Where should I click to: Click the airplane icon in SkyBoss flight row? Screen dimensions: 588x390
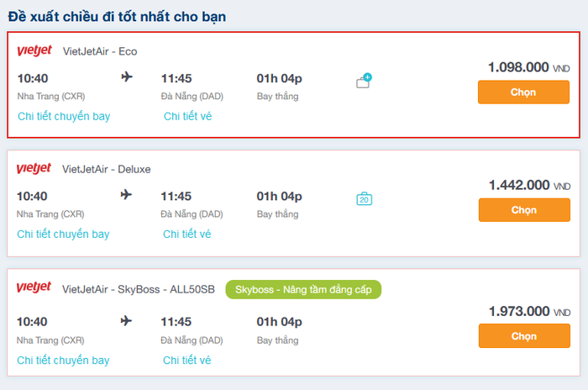[x=126, y=321]
